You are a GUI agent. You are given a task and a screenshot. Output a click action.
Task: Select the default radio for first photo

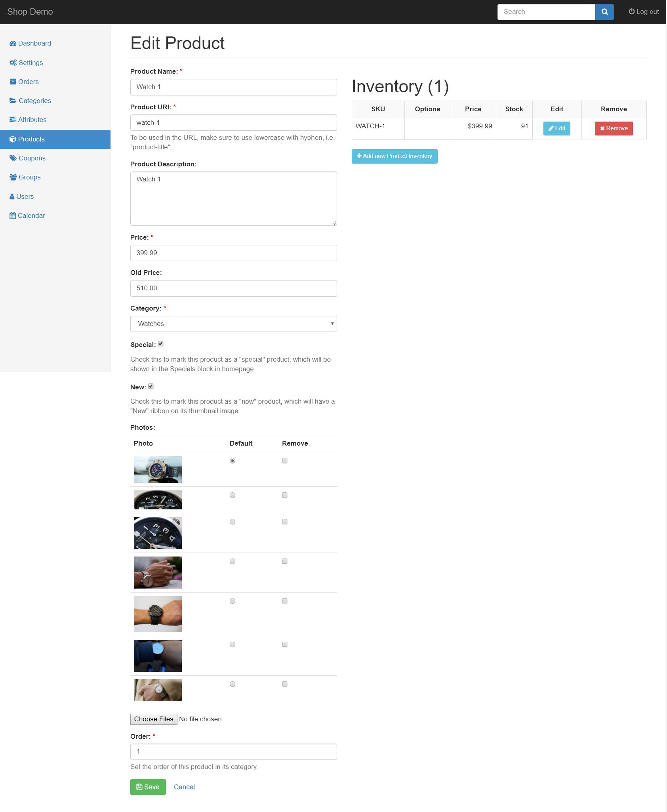(232, 461)
